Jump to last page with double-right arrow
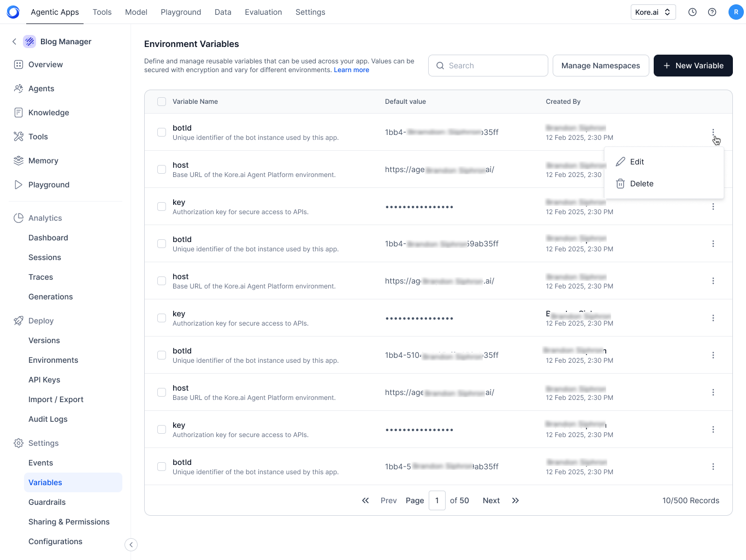Image resolution: width=746 pixels, height=560 pixels. pos(515,500)
